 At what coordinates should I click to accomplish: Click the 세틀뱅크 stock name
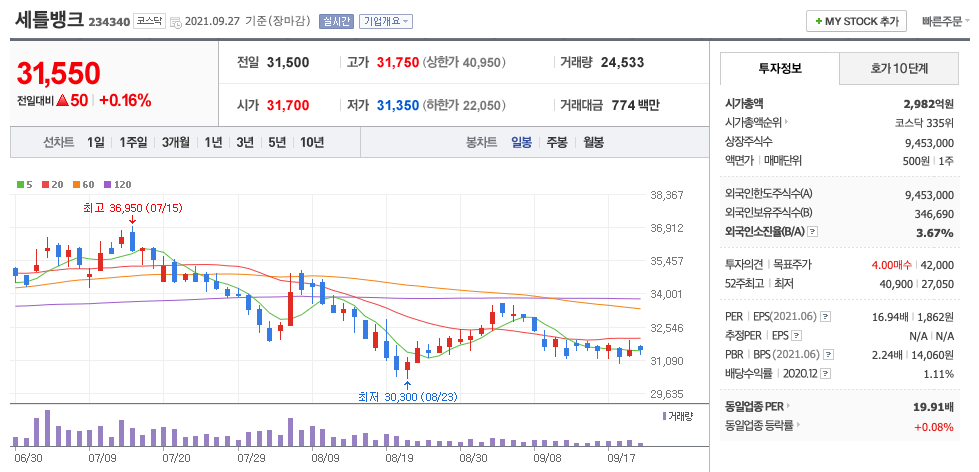[49, 19]
